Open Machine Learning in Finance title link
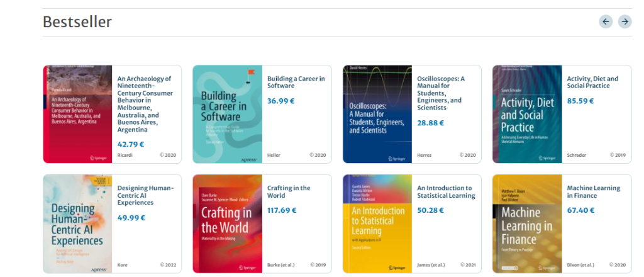Image resolution: width=644 pixels, height=277 pixels. (x=594, y=191)
